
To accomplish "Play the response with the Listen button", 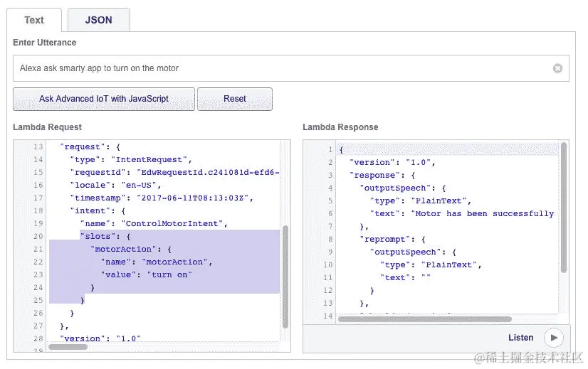I will [554, 338].
